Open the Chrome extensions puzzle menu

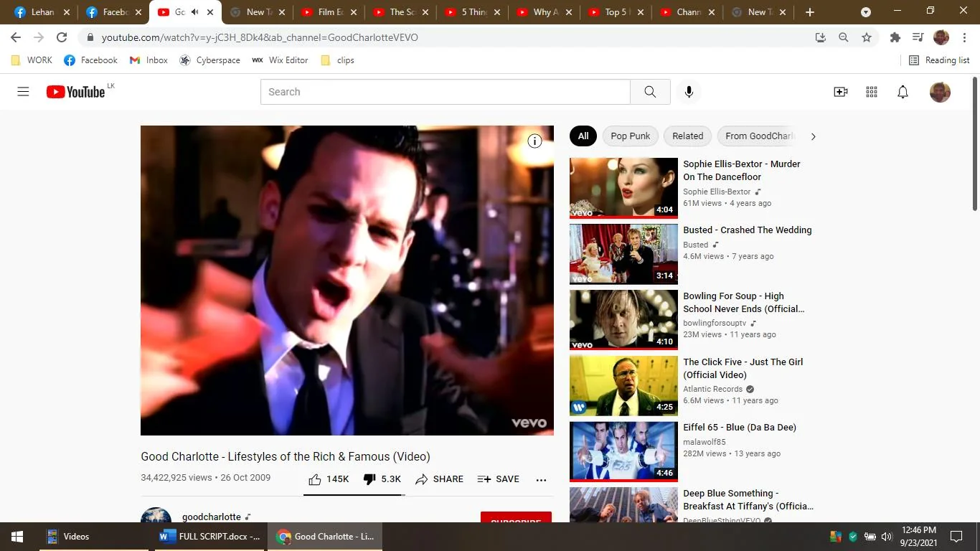click(895, 37)
